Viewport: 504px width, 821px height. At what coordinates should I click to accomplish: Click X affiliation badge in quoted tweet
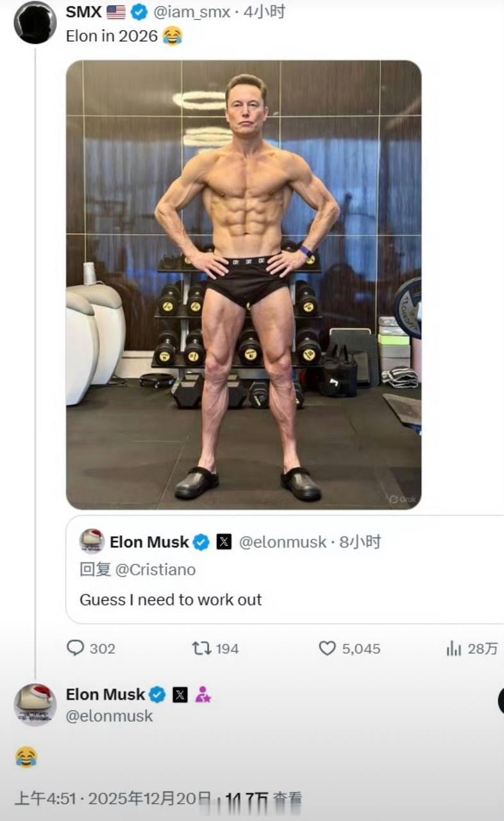(223, 542)
